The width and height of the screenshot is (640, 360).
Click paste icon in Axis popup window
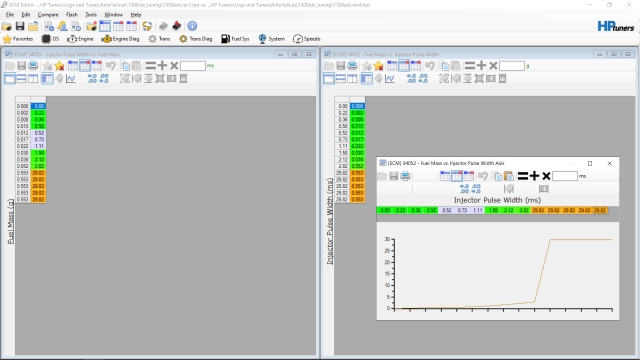point(509,176)
